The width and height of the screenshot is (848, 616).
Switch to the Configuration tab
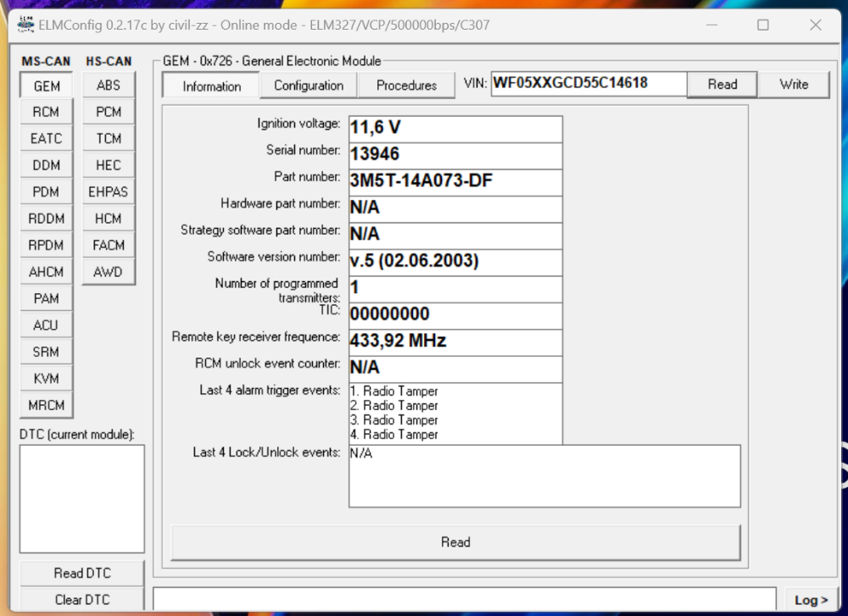[x=309, y=86]
